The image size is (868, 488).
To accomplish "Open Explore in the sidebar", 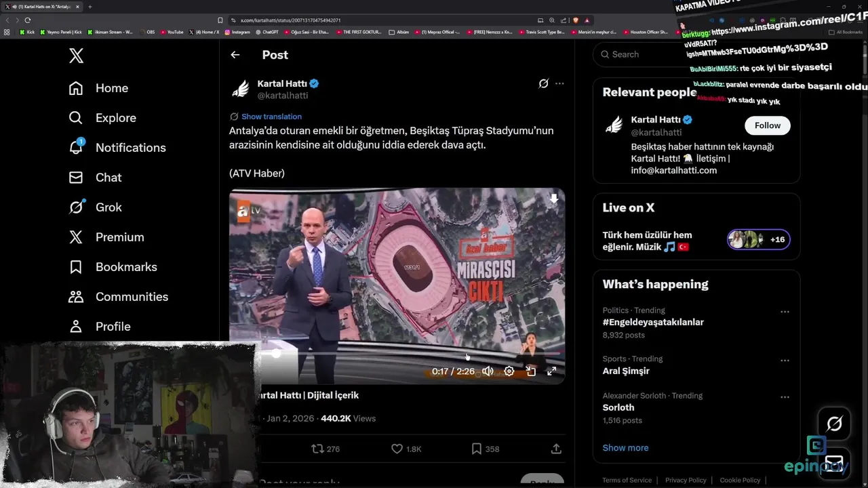I will (x=102, y=118).
